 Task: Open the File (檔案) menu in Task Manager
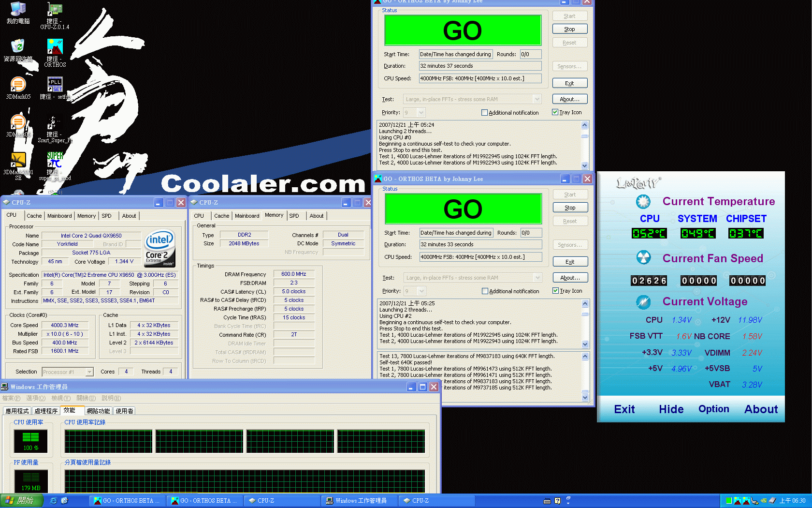(x=11, y=398)
